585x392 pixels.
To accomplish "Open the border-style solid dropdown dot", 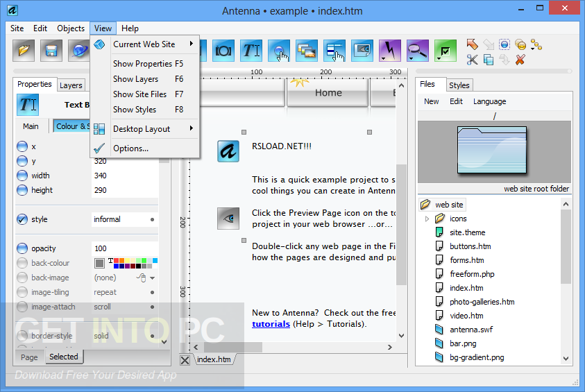I will (x=152, y=336).
